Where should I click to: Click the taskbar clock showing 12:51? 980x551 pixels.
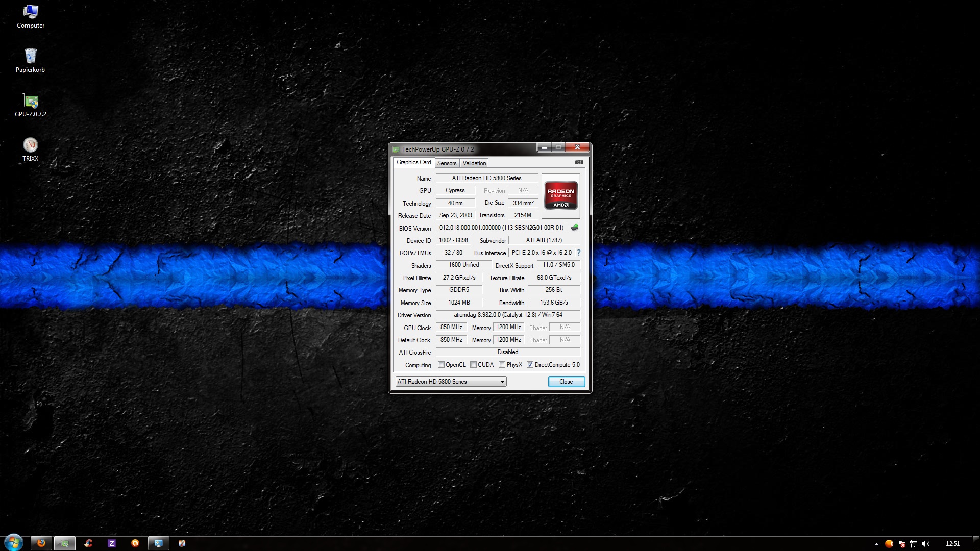[x=952, y=544]
